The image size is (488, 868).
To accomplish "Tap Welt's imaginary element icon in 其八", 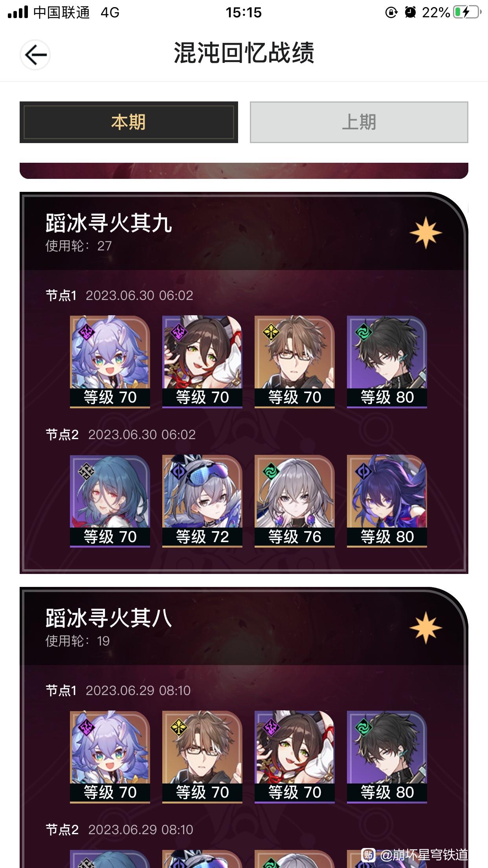I will 179,727.
